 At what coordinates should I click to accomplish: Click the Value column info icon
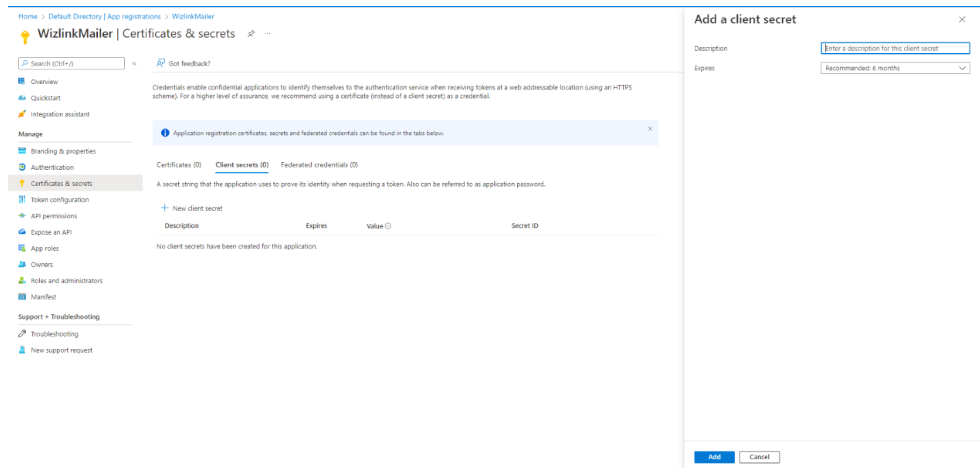click(x=388, y=226)
